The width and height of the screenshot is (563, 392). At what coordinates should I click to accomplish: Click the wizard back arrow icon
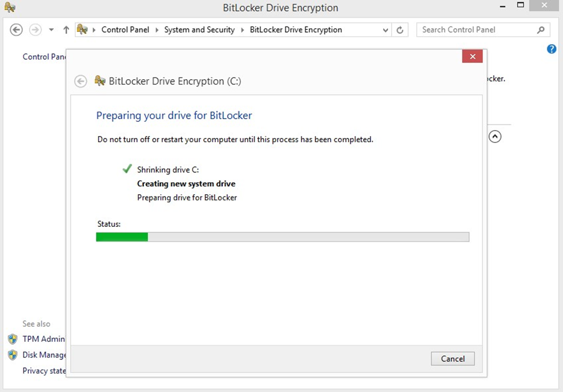(81, 82)
